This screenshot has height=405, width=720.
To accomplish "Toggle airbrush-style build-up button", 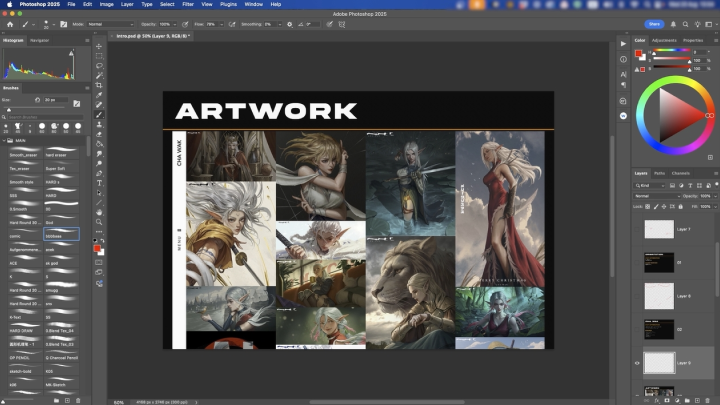I will (232, 24).
